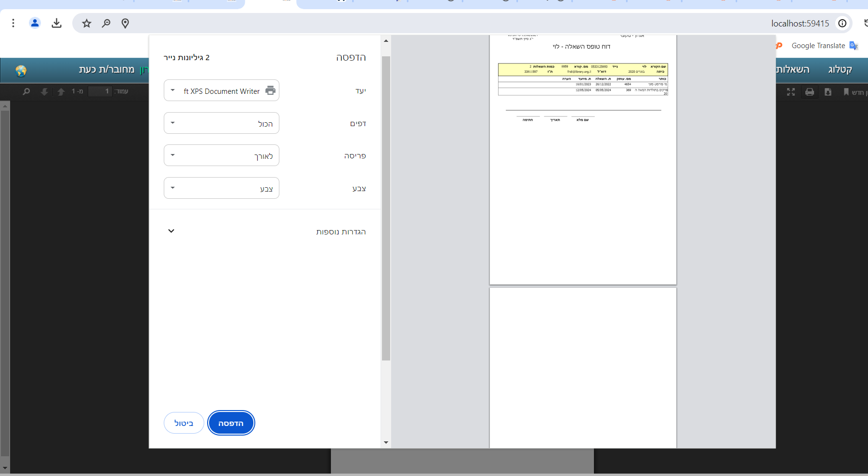Open the פריסה layout dropdown
The image size is (868, 476).
[222, 155]
